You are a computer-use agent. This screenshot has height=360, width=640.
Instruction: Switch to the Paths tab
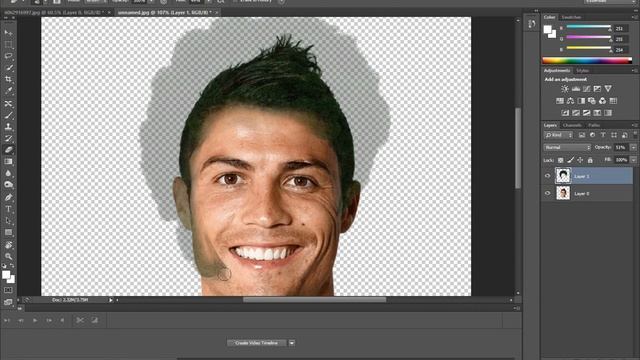point(594,125)
